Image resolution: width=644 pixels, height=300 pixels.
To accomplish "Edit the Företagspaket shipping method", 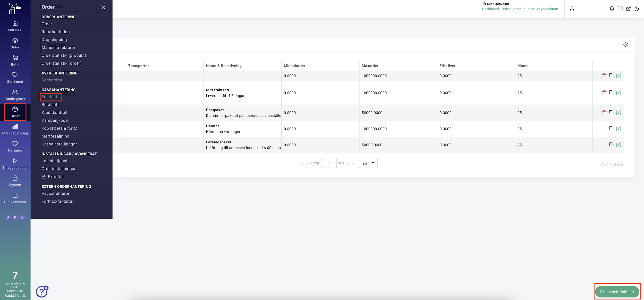I will click(x=619, y=145).
